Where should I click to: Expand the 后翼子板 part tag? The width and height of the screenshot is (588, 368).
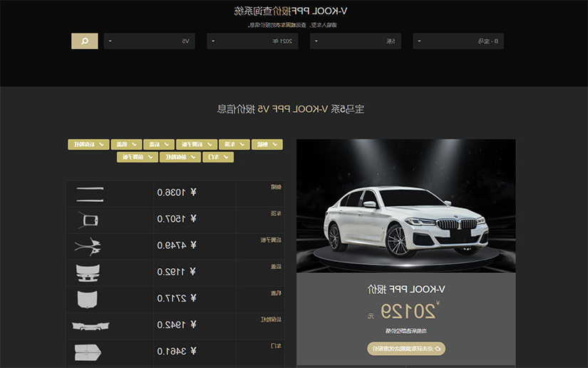[x=197, y=145]
